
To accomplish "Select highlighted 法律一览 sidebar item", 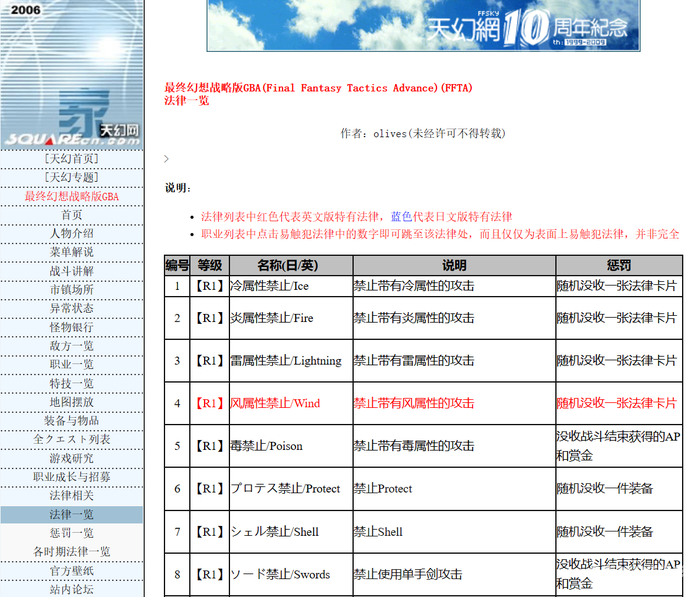I will [x=71, y=514].
